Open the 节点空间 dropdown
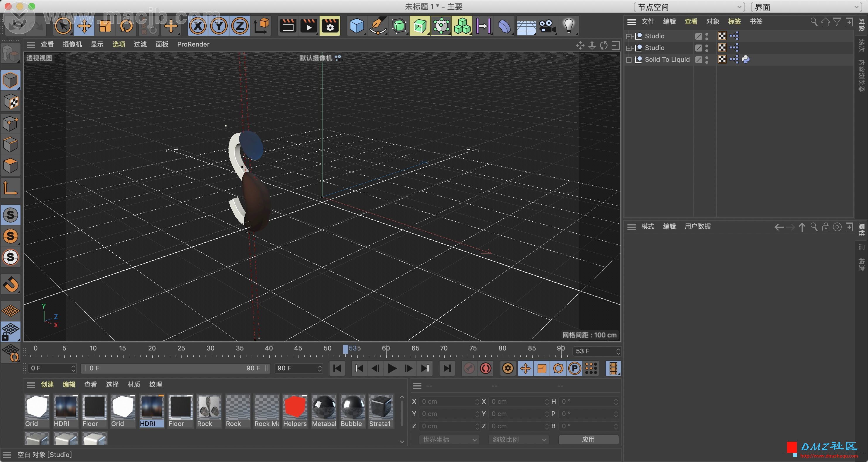868x462 pixels. [689, 7]
